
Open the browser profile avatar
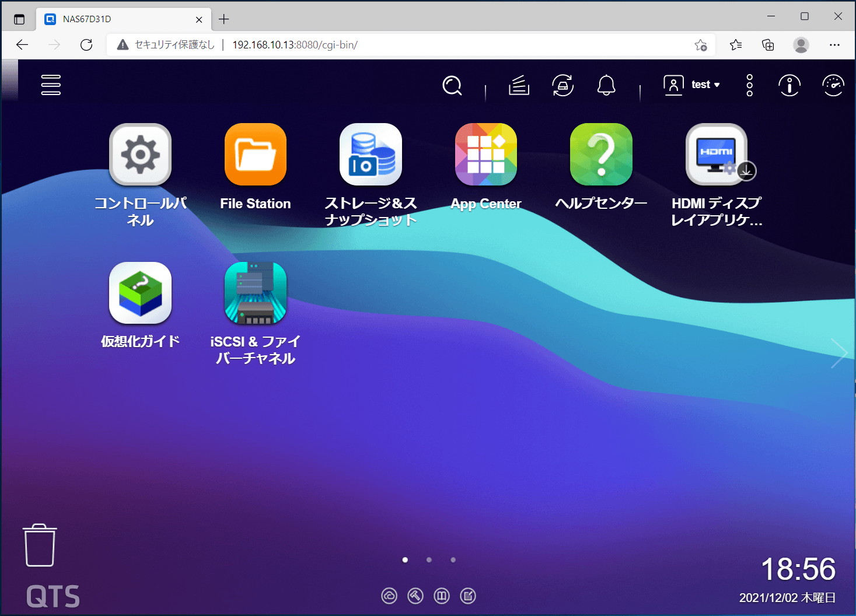click(801, 45)
